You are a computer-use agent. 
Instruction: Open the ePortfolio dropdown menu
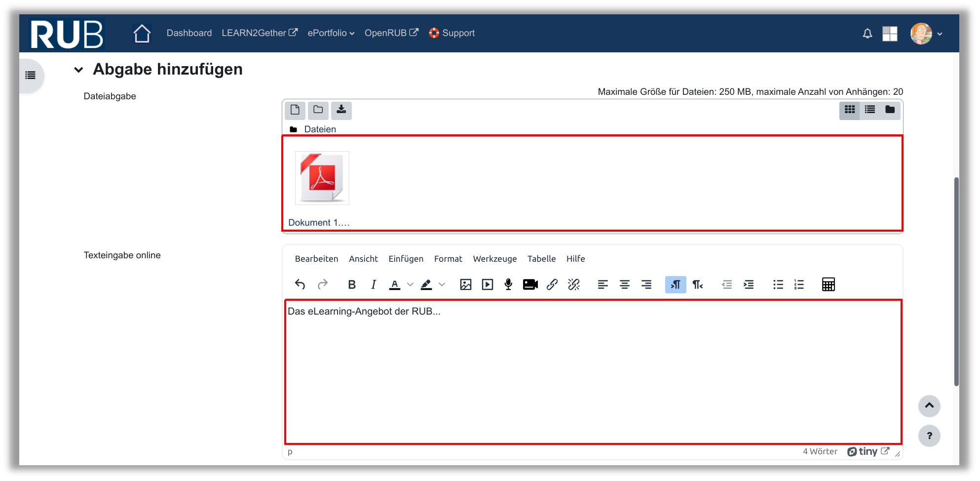331,33
